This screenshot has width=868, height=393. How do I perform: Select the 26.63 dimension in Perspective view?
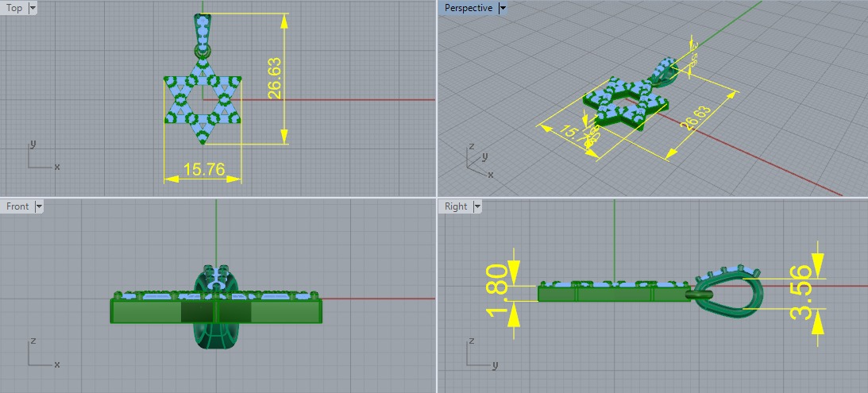pos(695,118)
